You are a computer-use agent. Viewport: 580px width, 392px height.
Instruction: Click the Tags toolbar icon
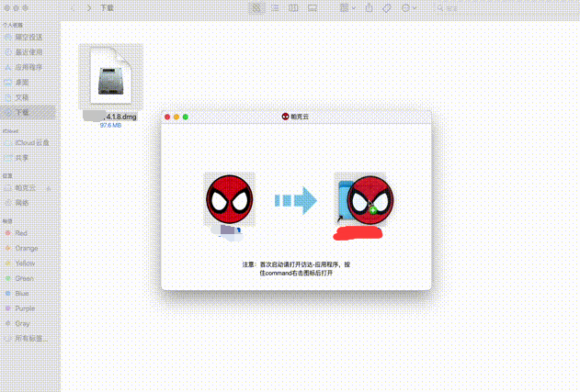(x=387, y=7)
